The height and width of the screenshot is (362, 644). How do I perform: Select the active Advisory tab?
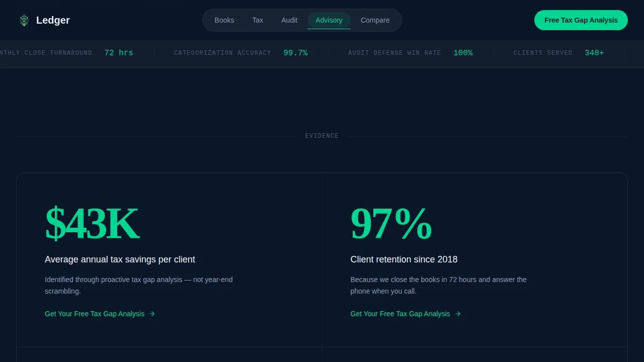coord(329,20)
